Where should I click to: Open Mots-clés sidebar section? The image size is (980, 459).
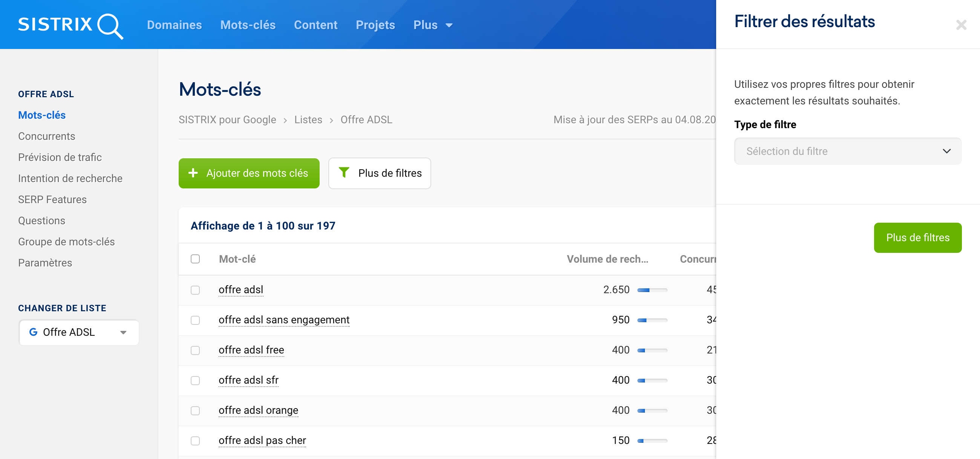42,115
